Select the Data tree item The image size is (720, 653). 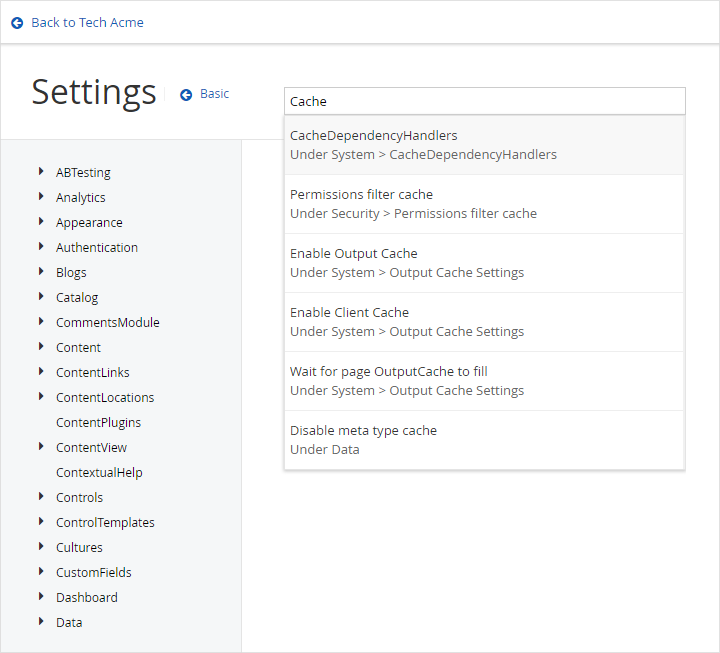point(69,623)
